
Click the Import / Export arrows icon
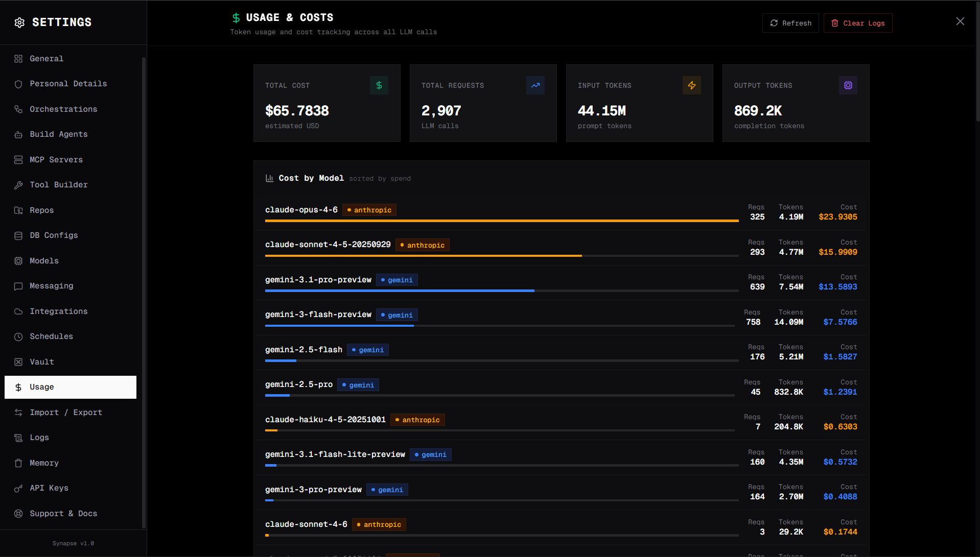click(18, 413)
